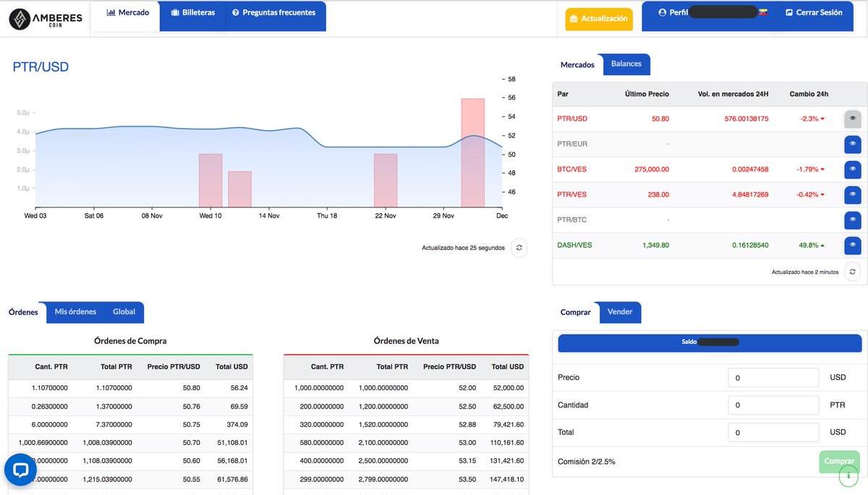This screenshot has width=868, height=495.
Task: Click the 275,000.00 last price cell
Action: pyautogui.click(x=650, y=169)
